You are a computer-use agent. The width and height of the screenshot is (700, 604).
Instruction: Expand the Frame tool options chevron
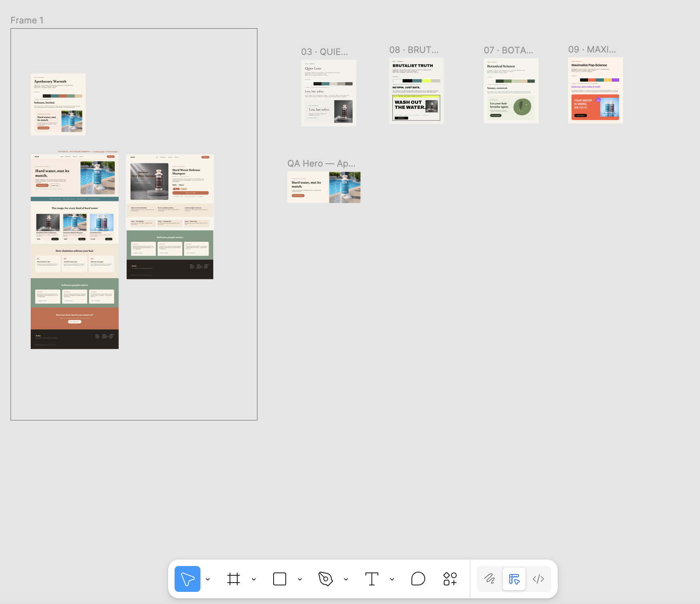pos(254,579)
